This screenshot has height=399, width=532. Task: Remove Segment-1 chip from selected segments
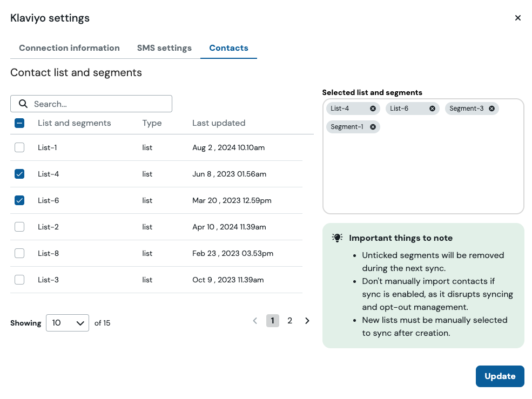373,127
